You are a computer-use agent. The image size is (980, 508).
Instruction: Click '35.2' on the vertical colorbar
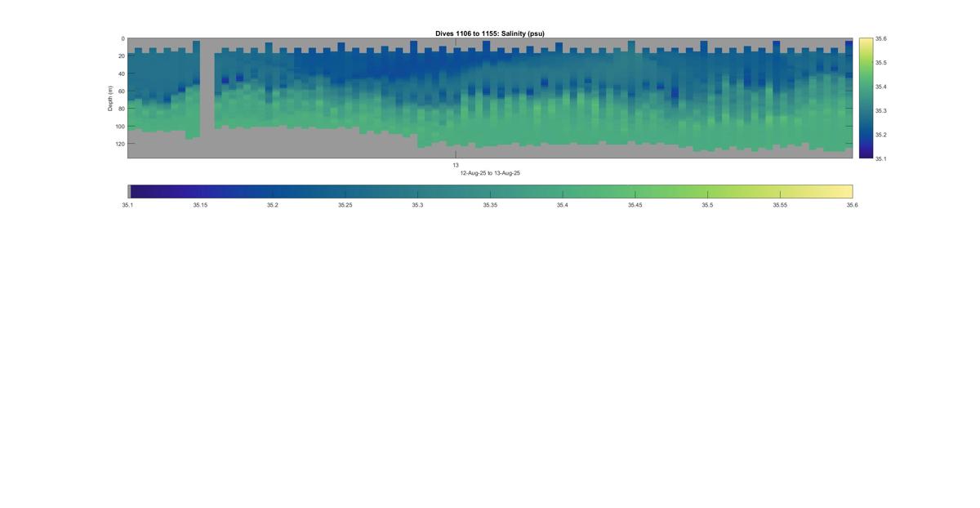click(x=880, y=135)
